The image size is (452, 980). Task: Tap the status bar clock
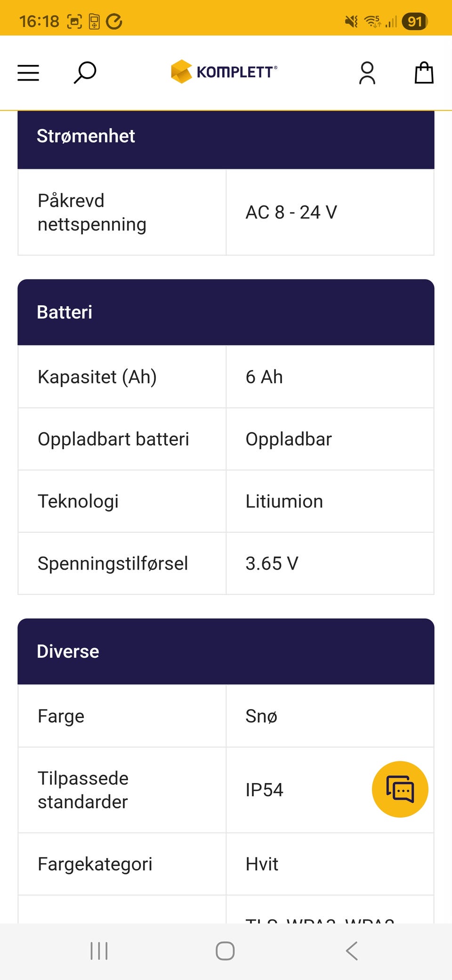[39, 21]
